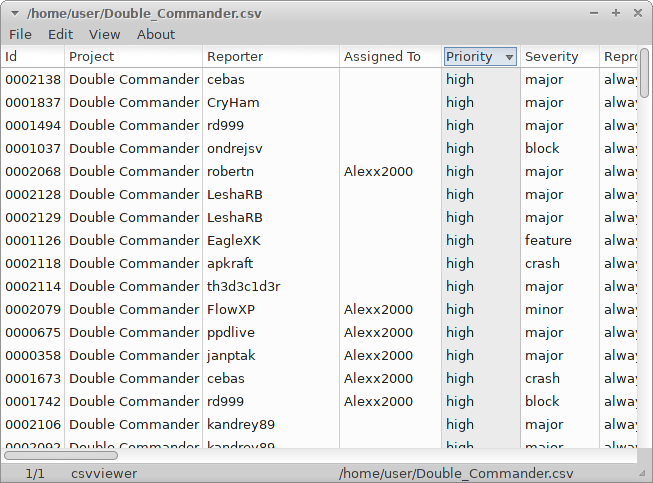Select Id cell 0000675
The height and width of the screenshot is (483, 653).
point(33,333)
